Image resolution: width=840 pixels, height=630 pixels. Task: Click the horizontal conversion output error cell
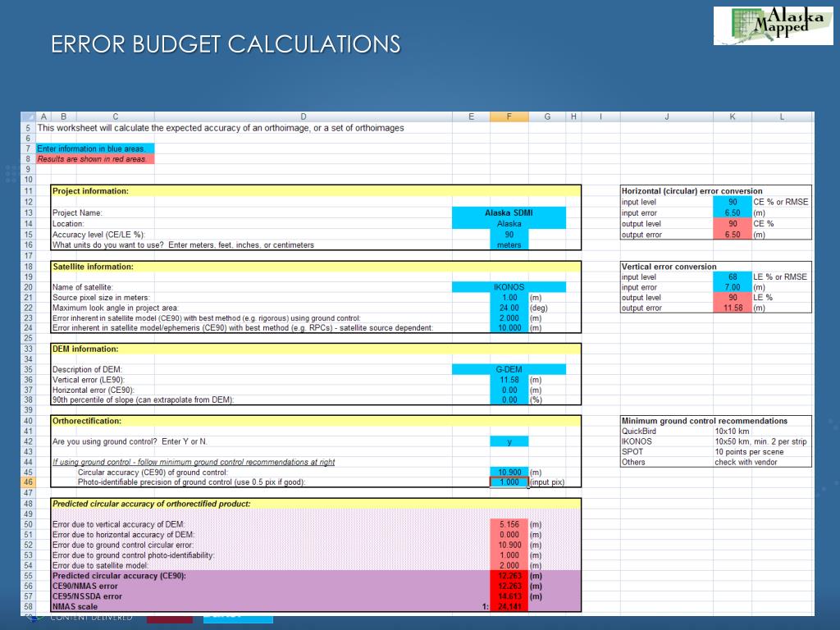(733, 234)
